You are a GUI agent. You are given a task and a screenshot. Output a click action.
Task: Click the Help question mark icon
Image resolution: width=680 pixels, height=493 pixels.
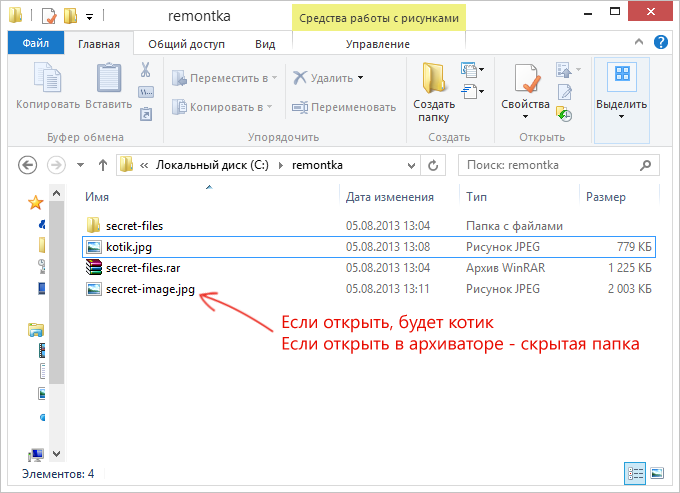pos(661,42)
